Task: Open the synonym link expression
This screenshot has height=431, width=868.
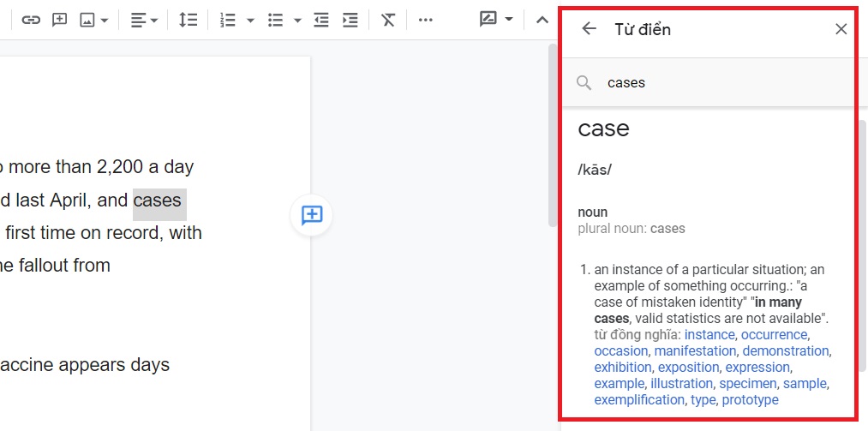Action: pos(757,367)
